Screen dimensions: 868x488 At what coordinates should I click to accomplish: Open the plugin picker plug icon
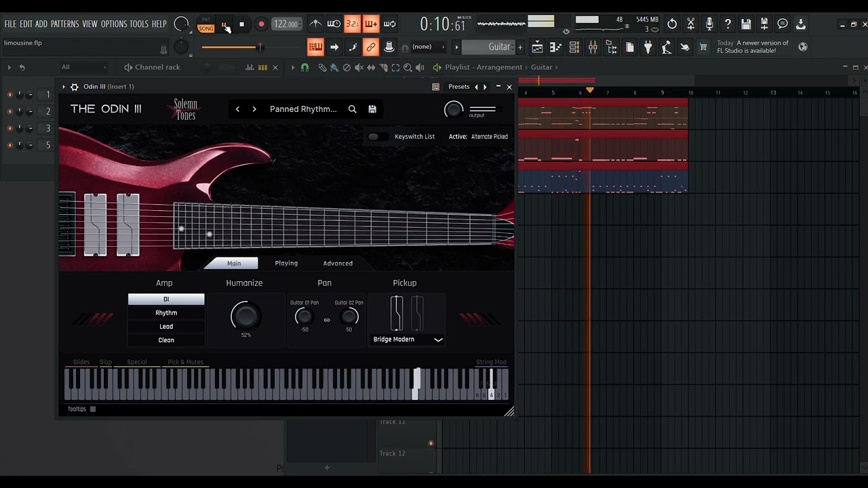coord(648,47)
